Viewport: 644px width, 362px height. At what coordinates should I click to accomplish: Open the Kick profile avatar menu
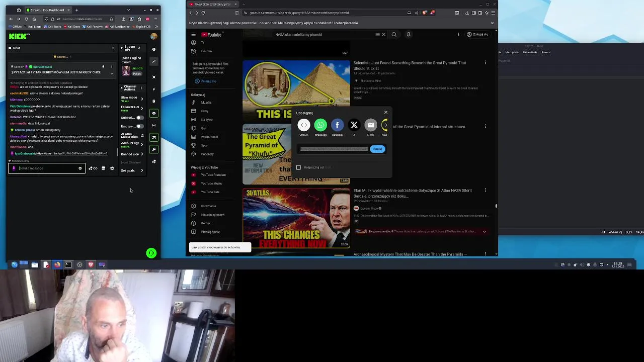(x=153, y=36)
